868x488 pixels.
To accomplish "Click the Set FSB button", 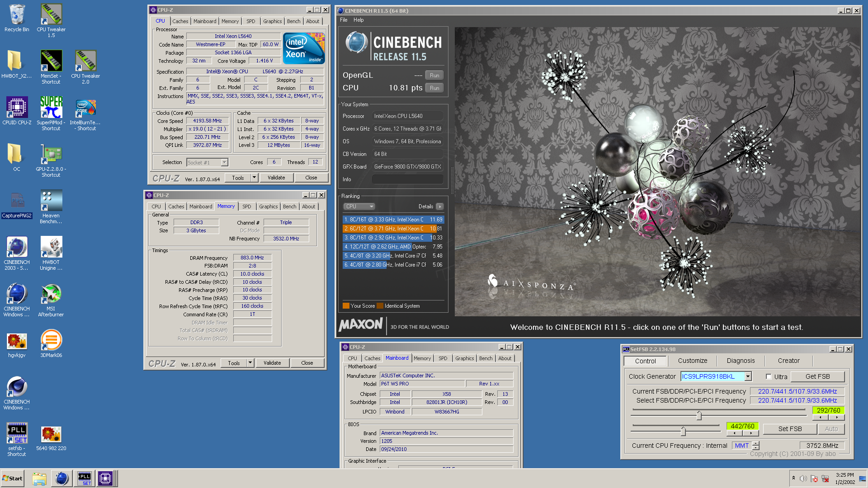I will [790, 429].
